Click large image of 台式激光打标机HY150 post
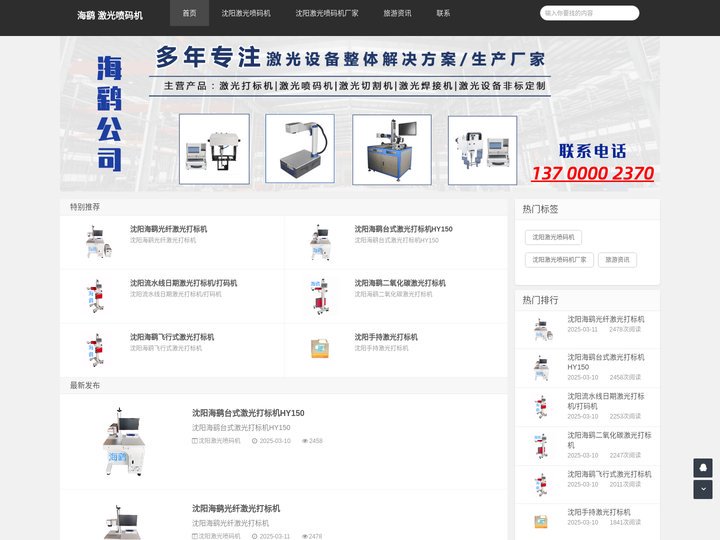This screenshot has width=720, height=540. [123, 442]
